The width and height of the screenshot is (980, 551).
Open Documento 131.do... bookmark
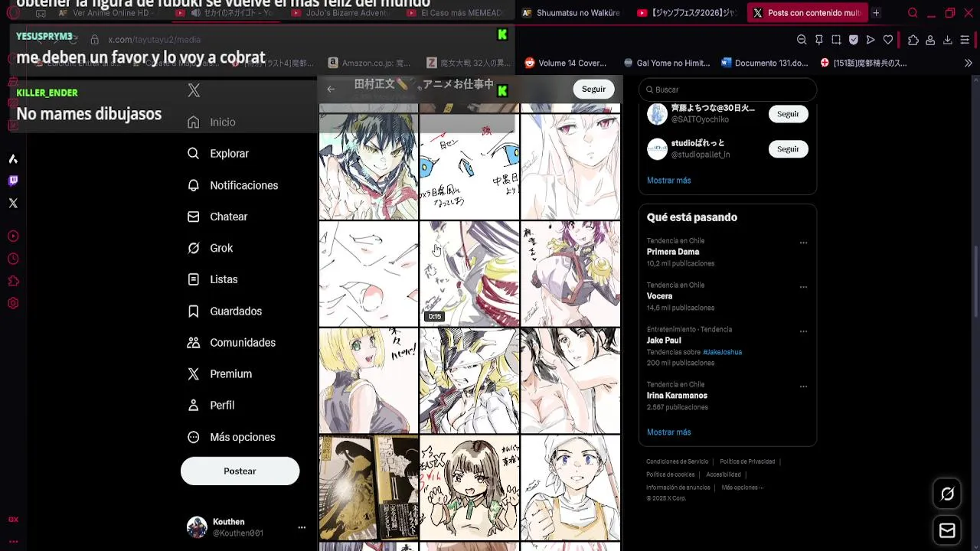coord(764,64)
